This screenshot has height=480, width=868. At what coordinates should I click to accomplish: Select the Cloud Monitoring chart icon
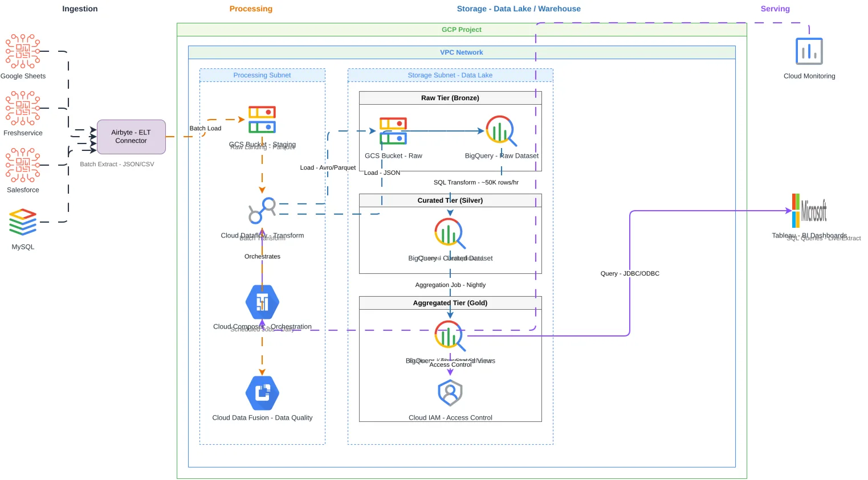click(809, 51)
